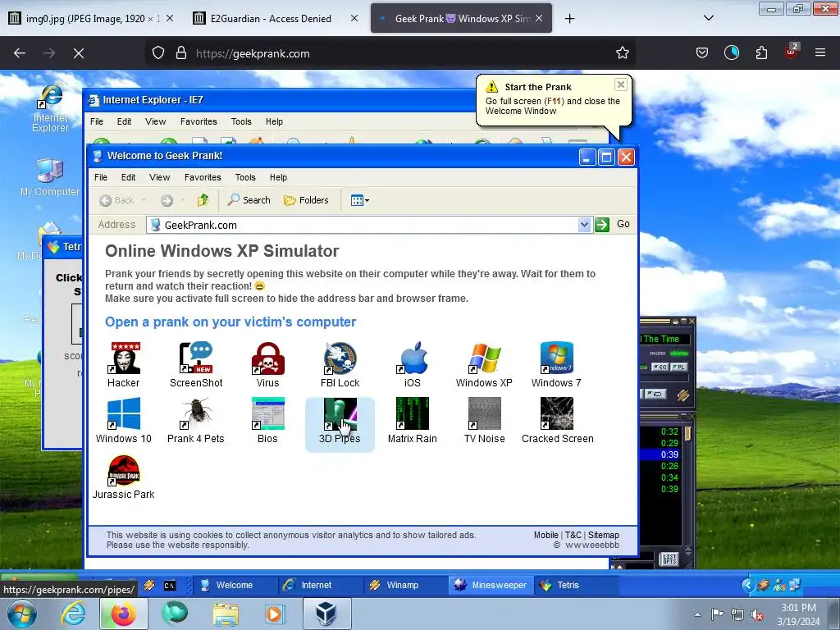Expand the Address bar dropdown arrow
The image size is (840, 630).
coord(584,225)
